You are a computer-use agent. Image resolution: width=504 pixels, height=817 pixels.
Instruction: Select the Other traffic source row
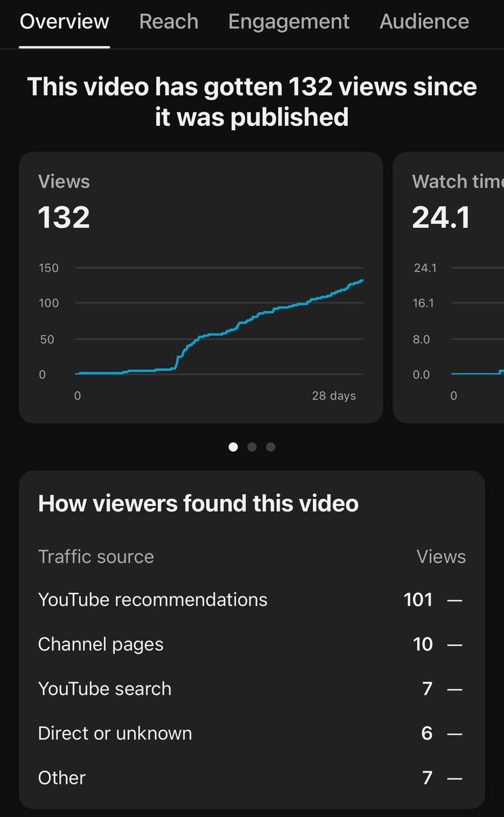click(252, 778)
